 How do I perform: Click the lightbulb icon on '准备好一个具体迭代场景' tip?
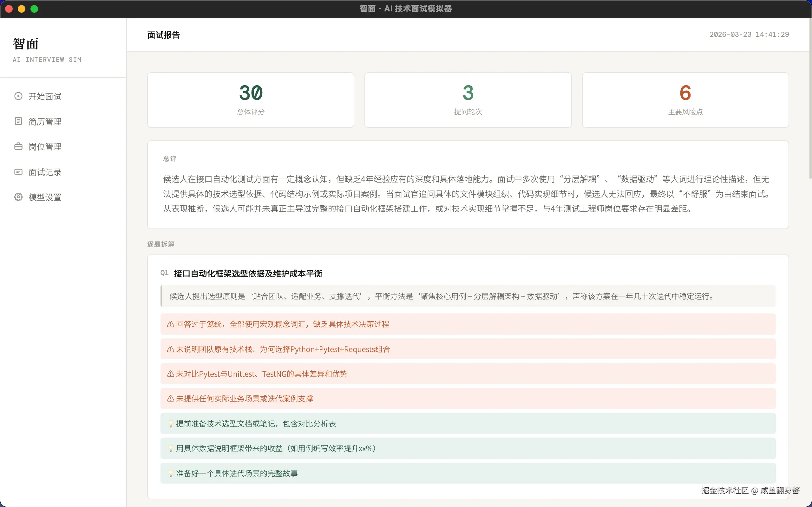pyautogui.click(x=171, y=473)
